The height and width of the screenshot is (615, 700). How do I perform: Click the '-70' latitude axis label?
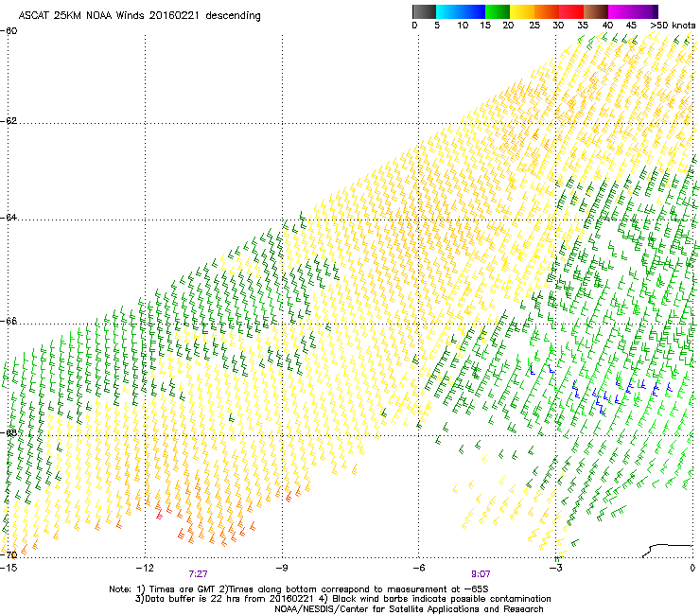click(9, 555)
